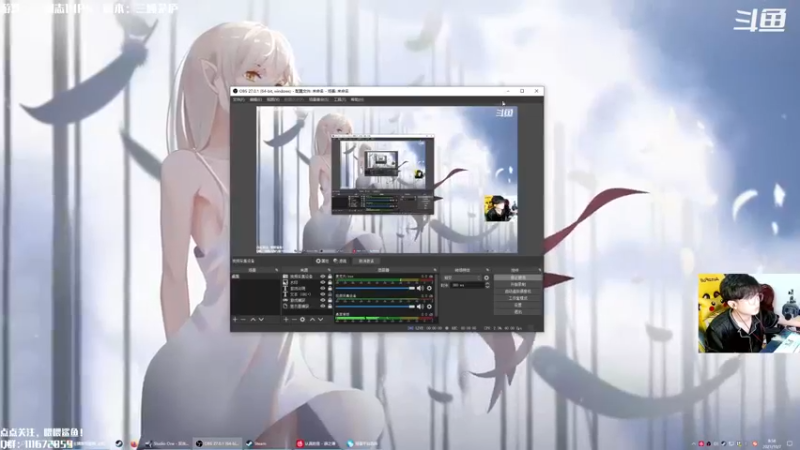This screenshot has height=450, width=800.
Task: Hide the 视频采集设备 source with its eye icon
Action: pos(322,277)
